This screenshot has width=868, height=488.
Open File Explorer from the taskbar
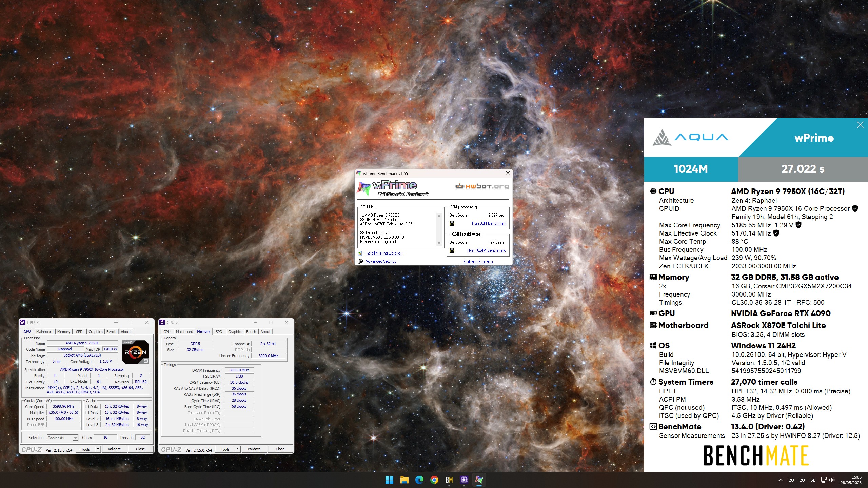[x=404, y=480]
